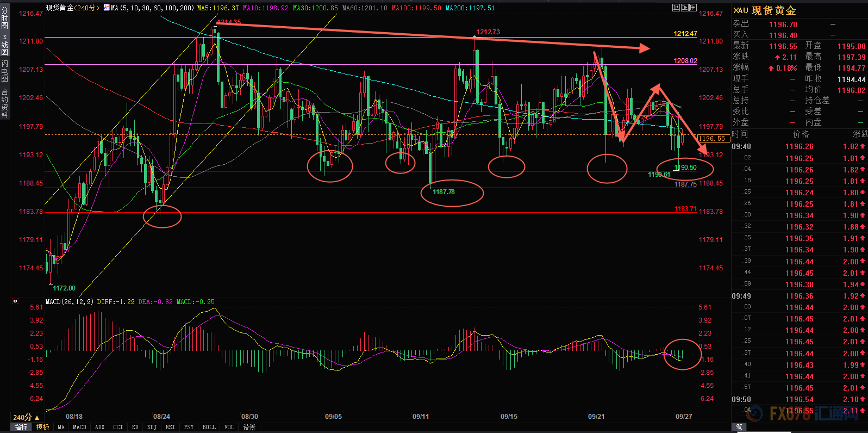Click the 1187.75 support line label
Screen dimensions: 868x433
[x=685, y=184]
